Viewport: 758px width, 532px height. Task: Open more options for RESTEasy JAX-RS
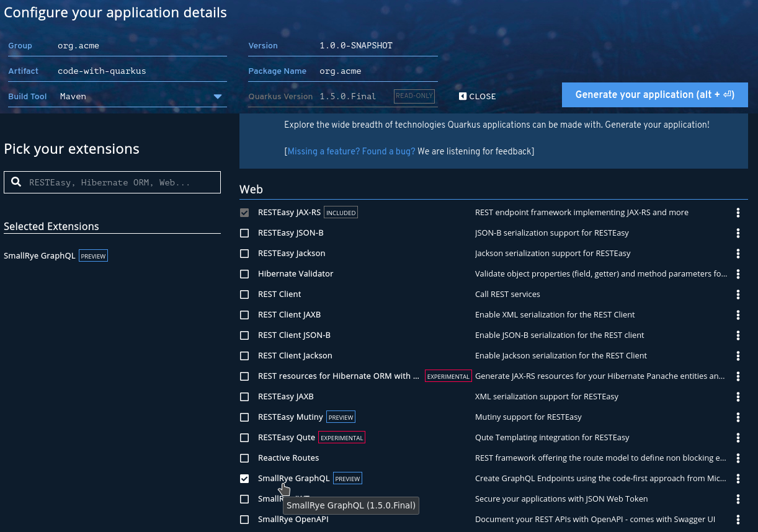(738, 213)
